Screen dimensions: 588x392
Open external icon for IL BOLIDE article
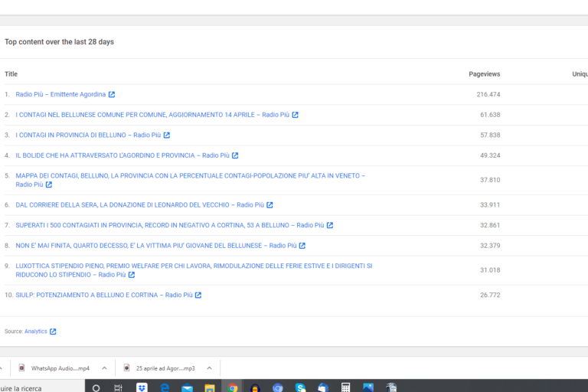pos(235,155)
